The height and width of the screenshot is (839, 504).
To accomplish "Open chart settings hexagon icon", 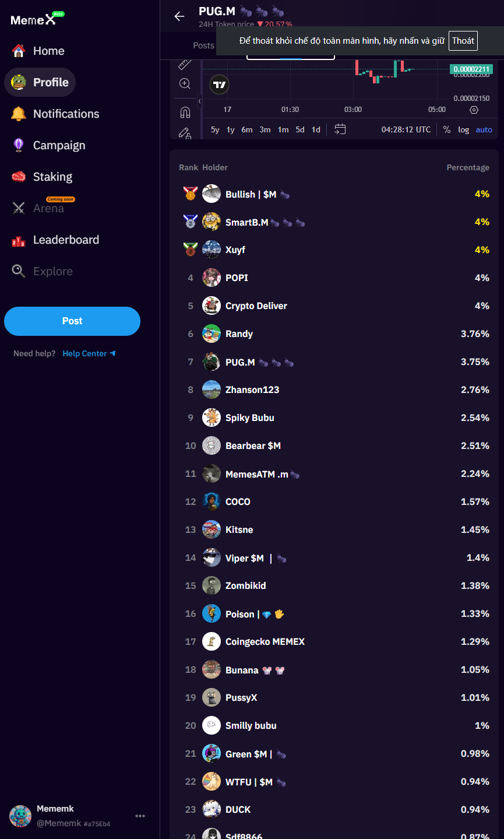I will 474,110.
